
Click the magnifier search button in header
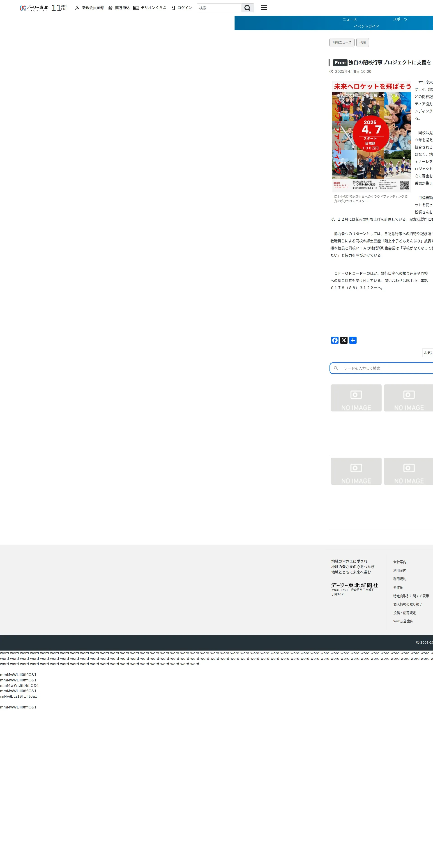click(247, 8)
